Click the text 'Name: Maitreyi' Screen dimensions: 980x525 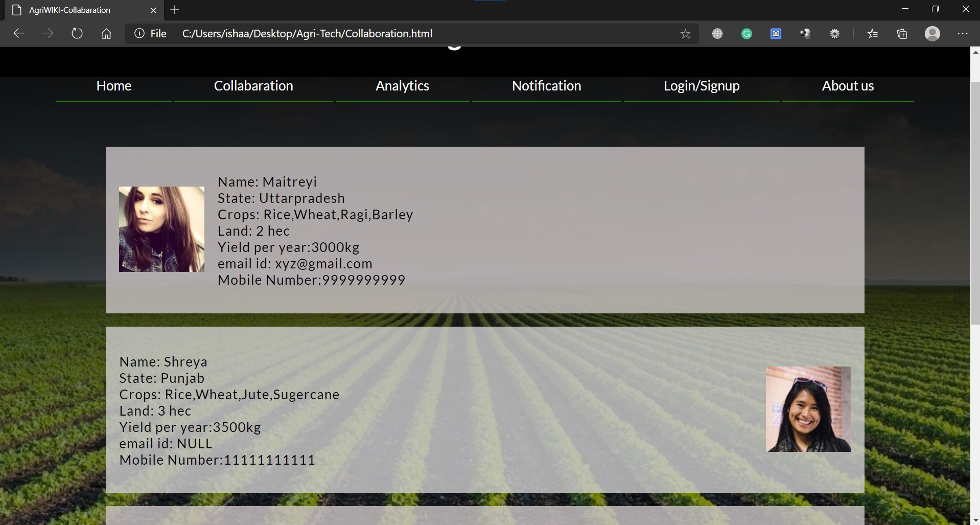(x=267, y=182)
